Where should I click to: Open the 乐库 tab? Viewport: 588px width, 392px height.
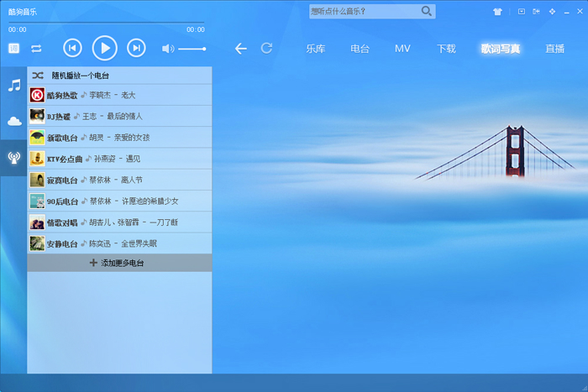(315, 49)
